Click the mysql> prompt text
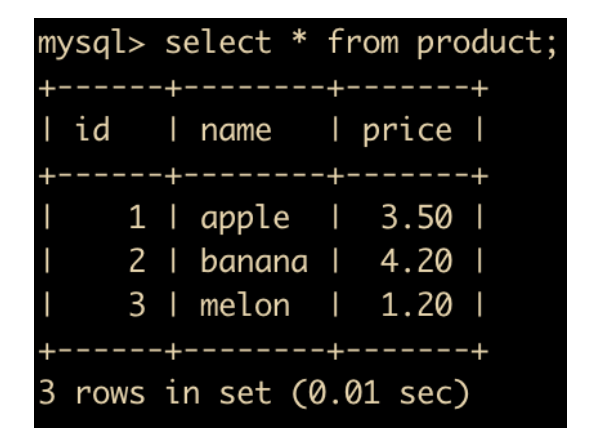Viewport: 592px width, 447px height. pyautogui.click(x=91, y=43)
